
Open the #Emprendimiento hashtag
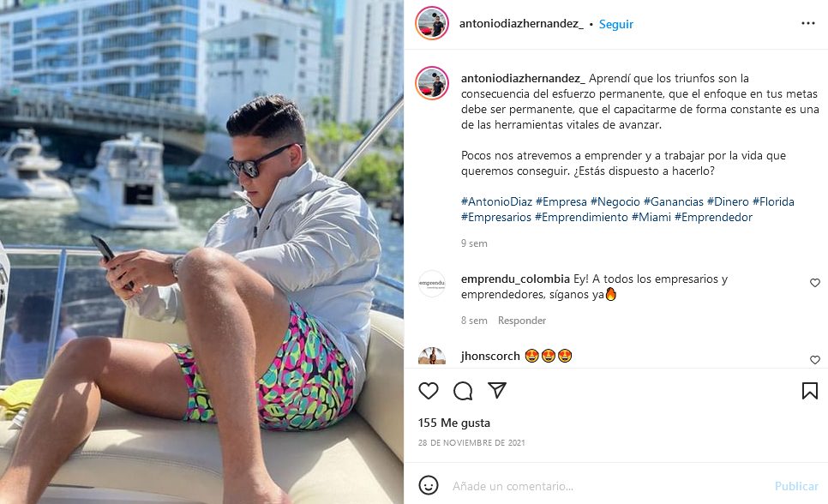click(x=581, y=217)
